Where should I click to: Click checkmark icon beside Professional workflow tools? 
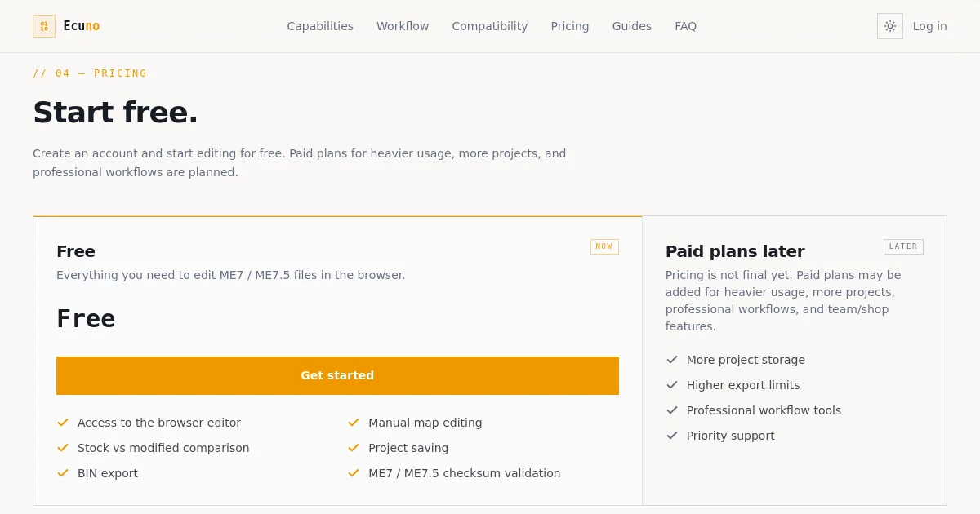coord(672,410)
